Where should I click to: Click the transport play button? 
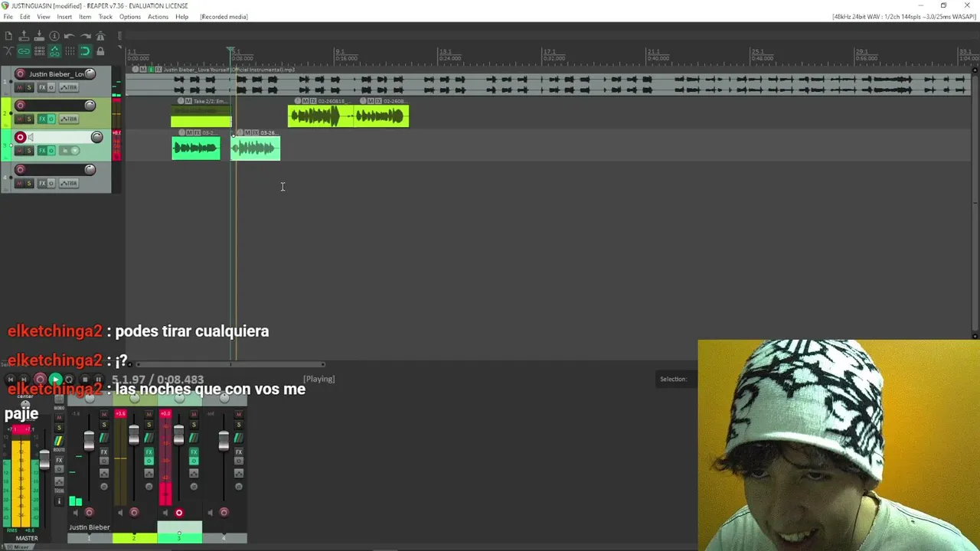click(x=55, y=380)
